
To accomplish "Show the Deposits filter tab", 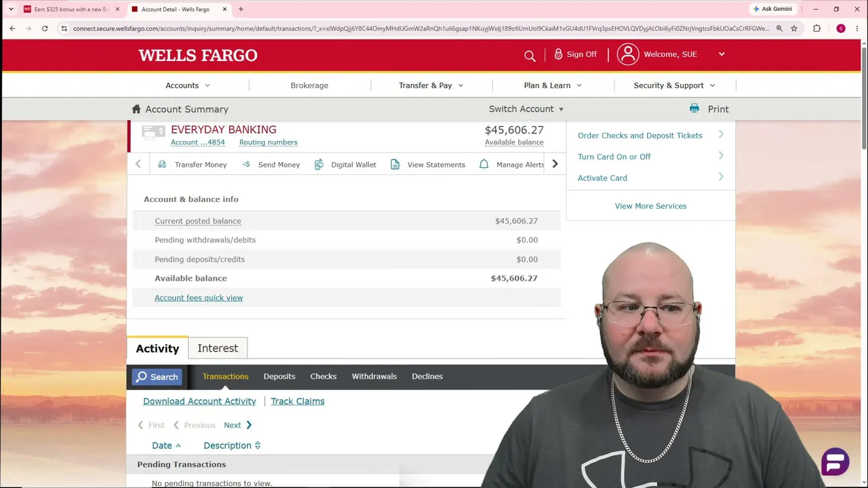I will tap(279, 377).
